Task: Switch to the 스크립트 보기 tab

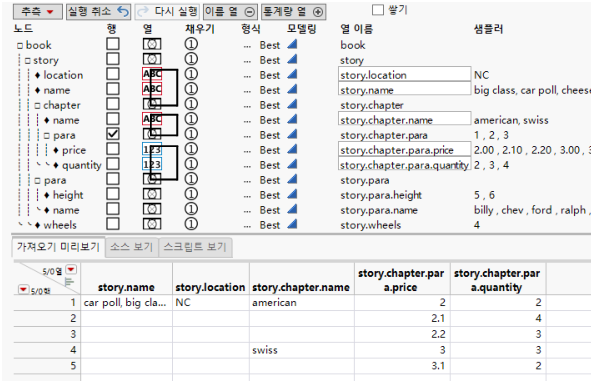Action: click(195, 247)
